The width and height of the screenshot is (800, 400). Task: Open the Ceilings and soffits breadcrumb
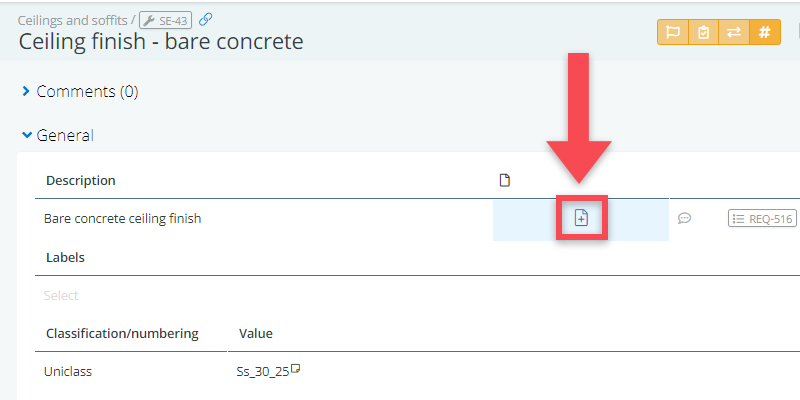point(72,19)
